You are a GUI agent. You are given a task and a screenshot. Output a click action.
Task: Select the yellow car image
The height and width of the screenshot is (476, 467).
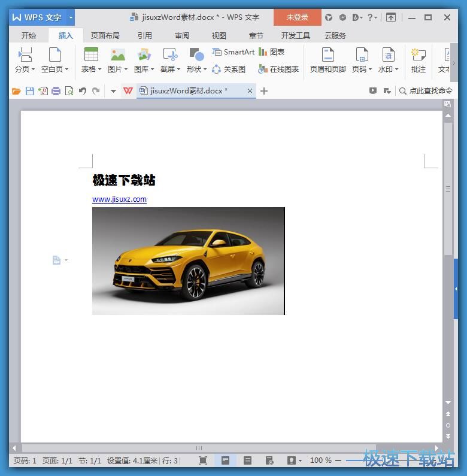(188, 261)
